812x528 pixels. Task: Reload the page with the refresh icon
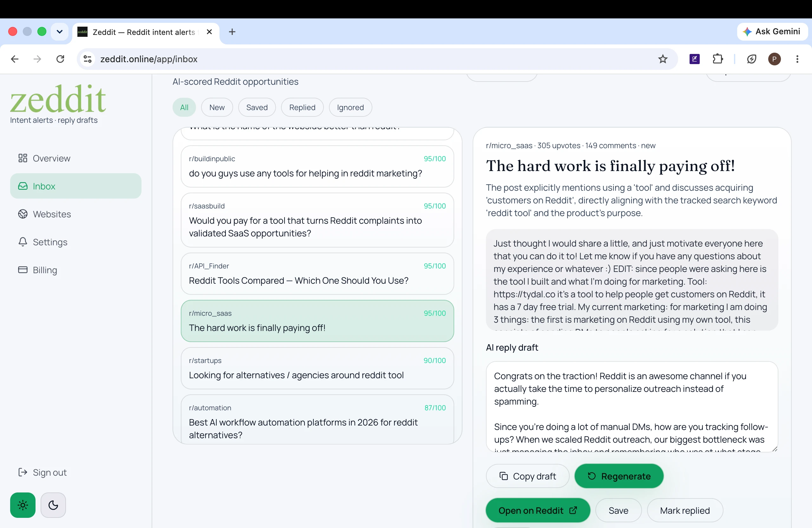coord(60,59)
